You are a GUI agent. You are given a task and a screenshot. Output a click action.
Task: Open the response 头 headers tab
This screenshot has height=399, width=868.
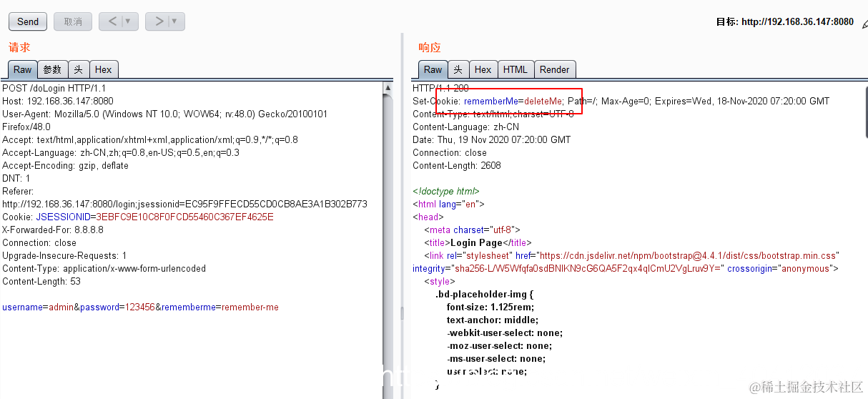[x=458, y=69]
